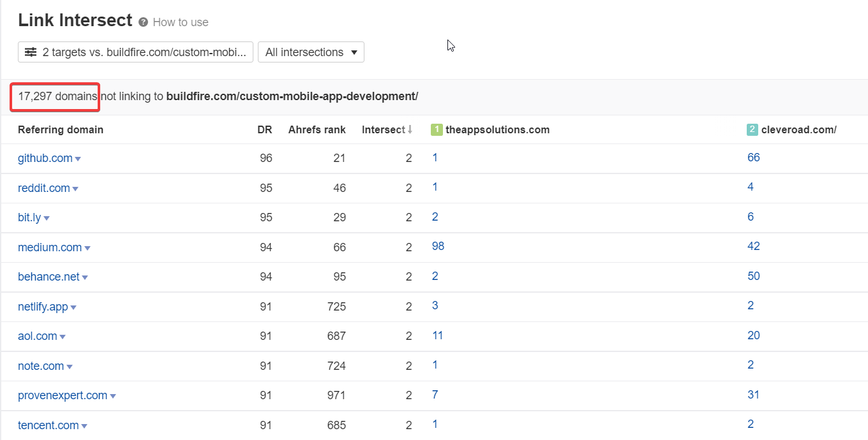Open the reddit.com referring domain link
Screen dimensions: 868x440
pyautogui.click(x=44, y=188)
